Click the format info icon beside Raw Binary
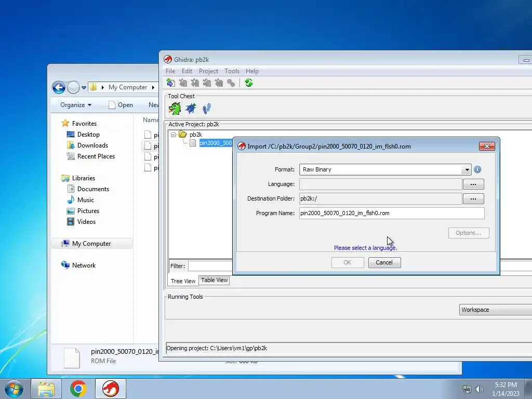This screenshot has height=399, width=532. [477, 169]
